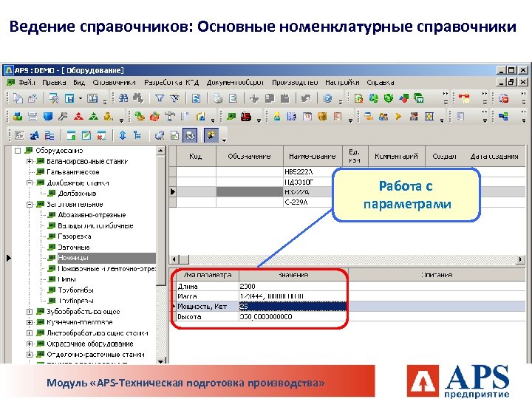The image size is (532, 399).
Task: Click the add record icon with green plus
Action: click(71, 135)
